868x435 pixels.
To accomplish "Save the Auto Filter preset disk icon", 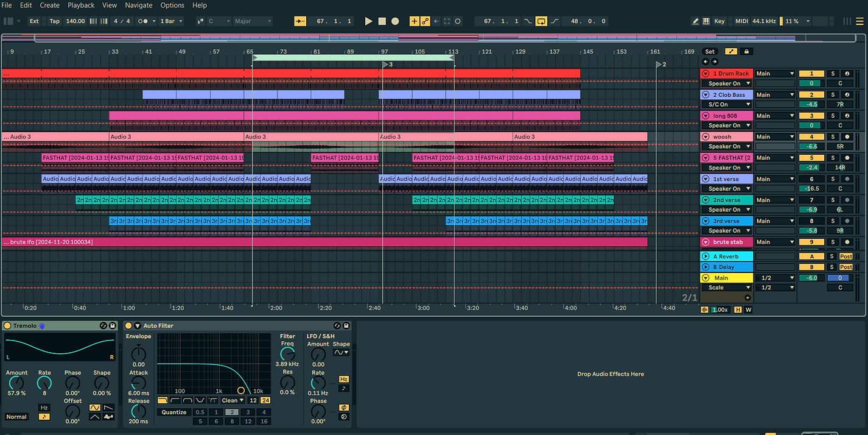I will 346,326.
